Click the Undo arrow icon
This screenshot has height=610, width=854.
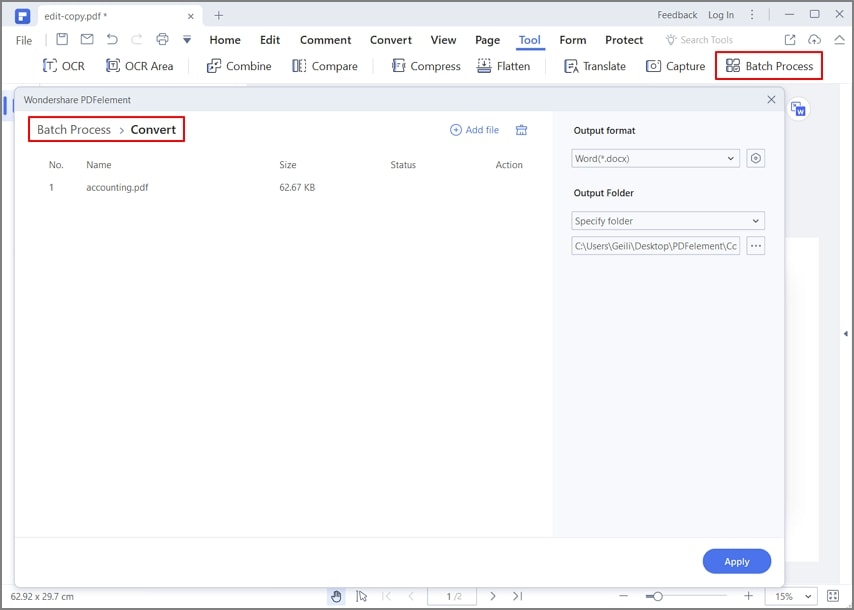point(112,39)
